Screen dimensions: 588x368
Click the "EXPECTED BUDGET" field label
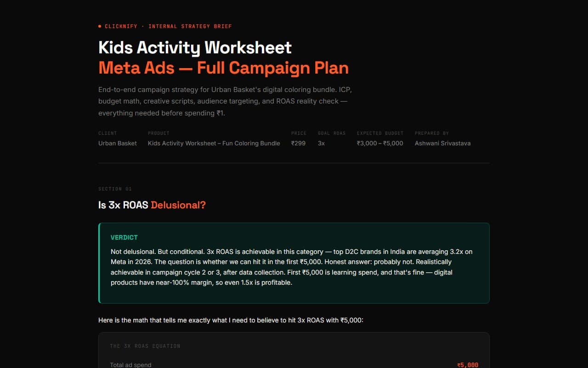(380, 133)
